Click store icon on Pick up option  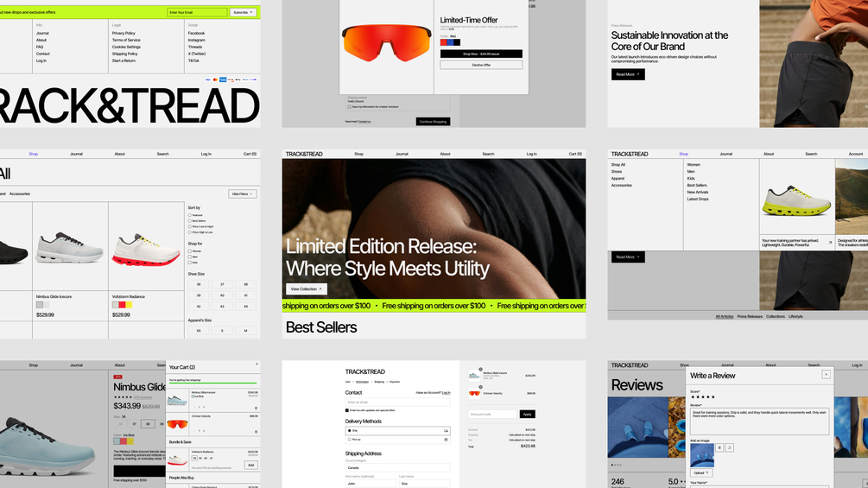446,440
